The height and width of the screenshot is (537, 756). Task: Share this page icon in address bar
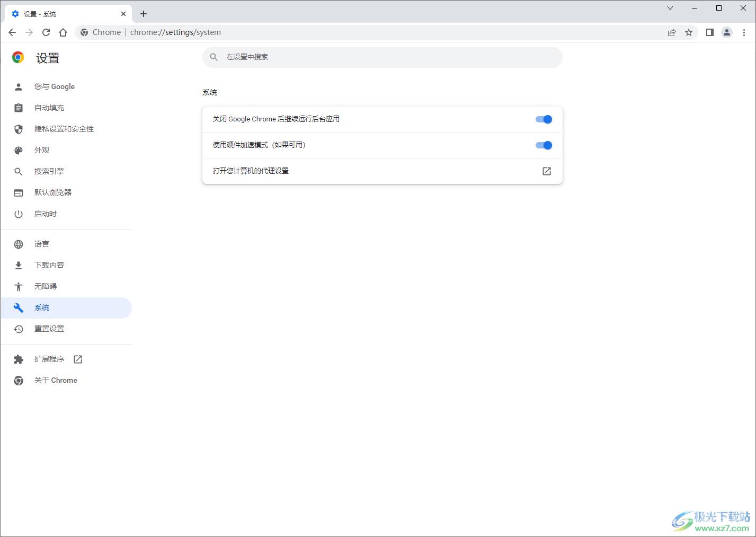tap(672, 32)
